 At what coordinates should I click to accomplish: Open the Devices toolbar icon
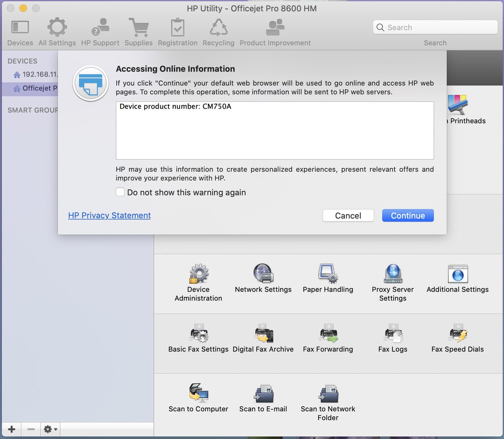pos(20,28)
